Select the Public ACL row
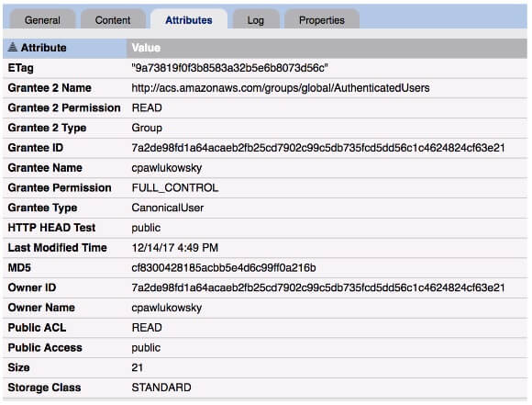This screenshot has width=532, height=405. 265,328
